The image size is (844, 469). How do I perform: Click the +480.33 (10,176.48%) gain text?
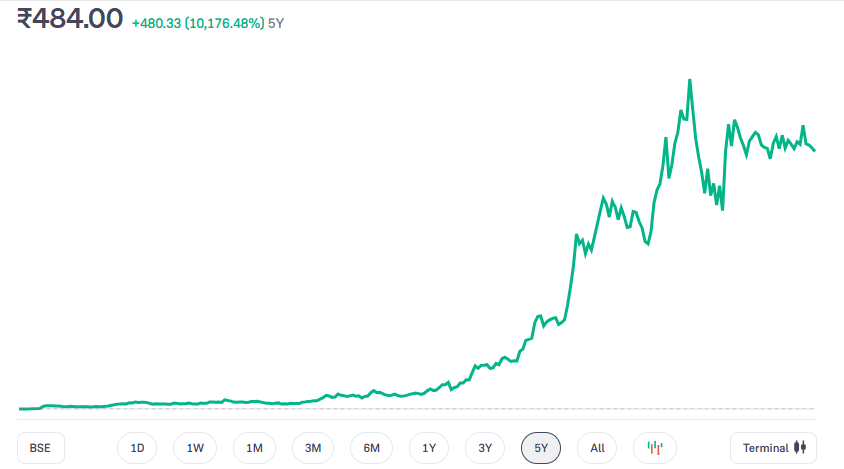tap(198, 22)
